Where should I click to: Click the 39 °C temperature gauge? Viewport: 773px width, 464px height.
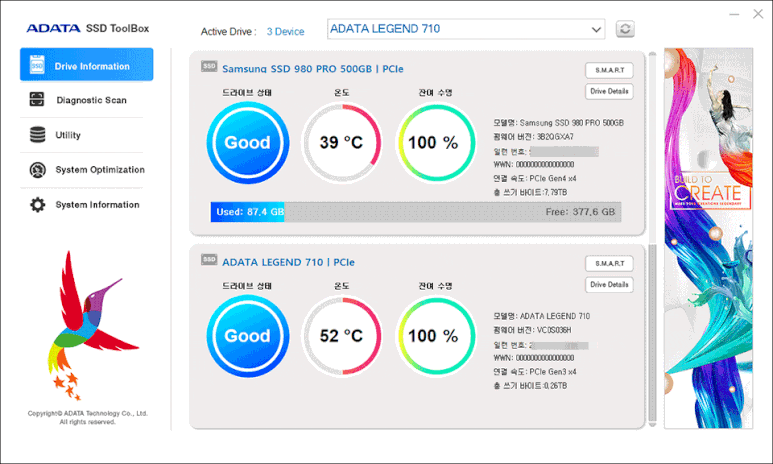(x=341, y=143)
